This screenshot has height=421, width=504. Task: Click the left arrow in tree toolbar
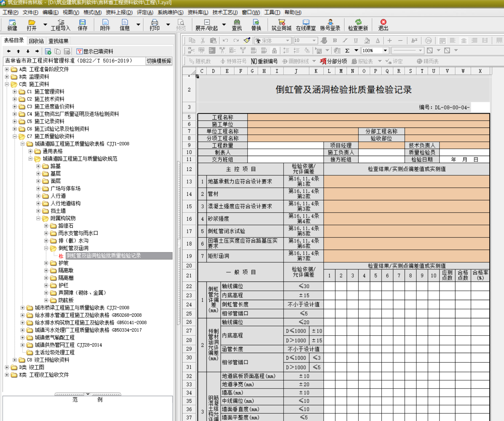pyautogui.click(x=9, y=51)
